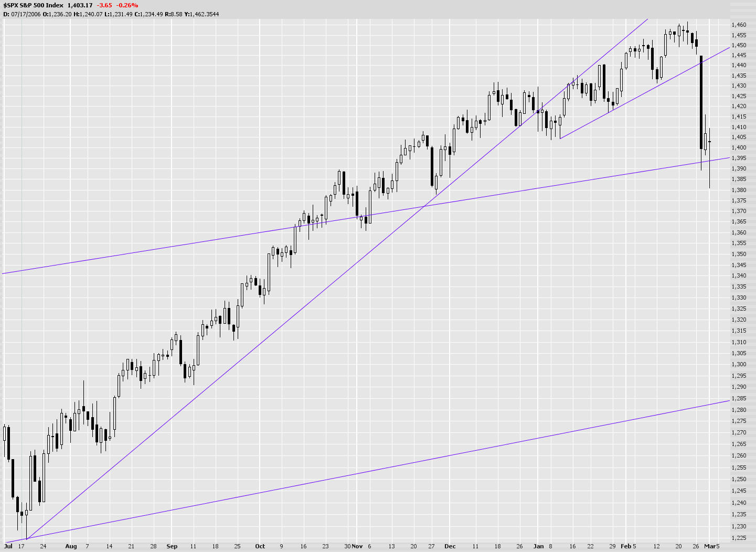756x552 pixels.
Task: Click the 1,400 price axis label
Action: (x=739, y=148)
